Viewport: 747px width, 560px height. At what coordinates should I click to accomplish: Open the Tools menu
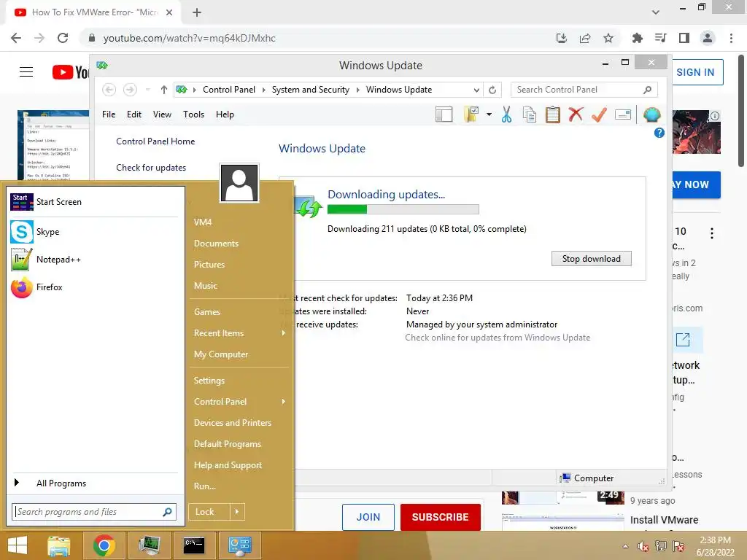point(193,114)
